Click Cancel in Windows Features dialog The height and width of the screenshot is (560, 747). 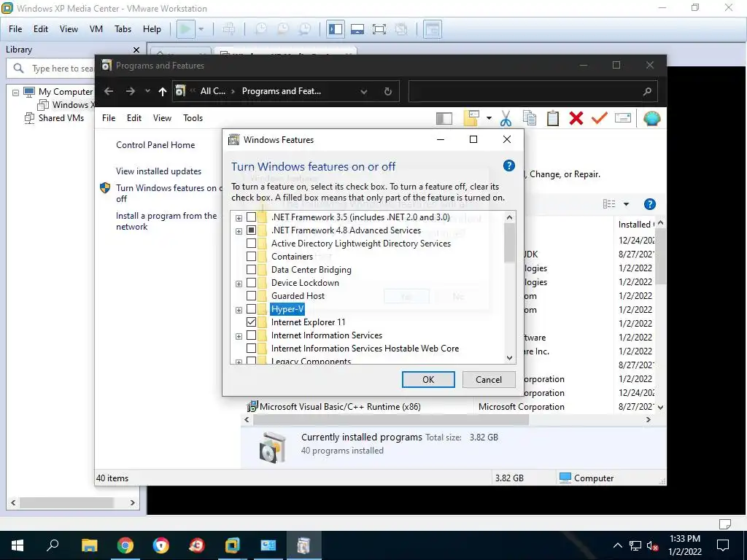[x=489, y=379]
